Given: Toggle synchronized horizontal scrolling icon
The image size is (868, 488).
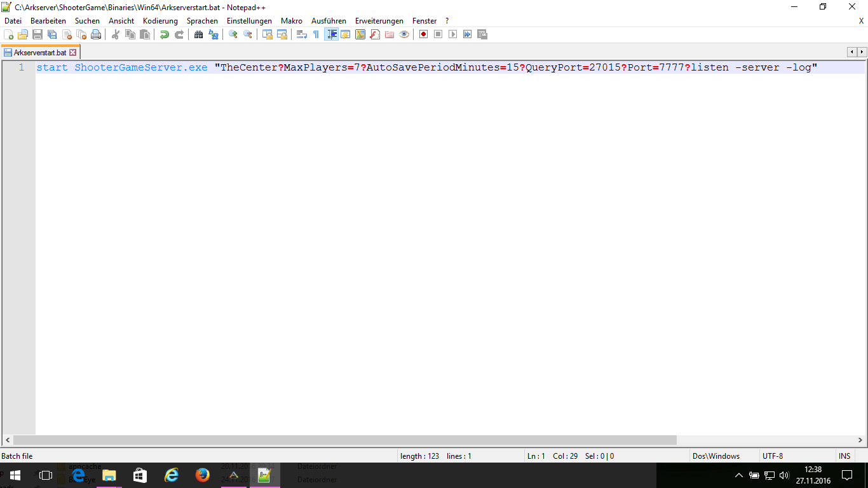Looking at the screenshot, I should 282,34.
